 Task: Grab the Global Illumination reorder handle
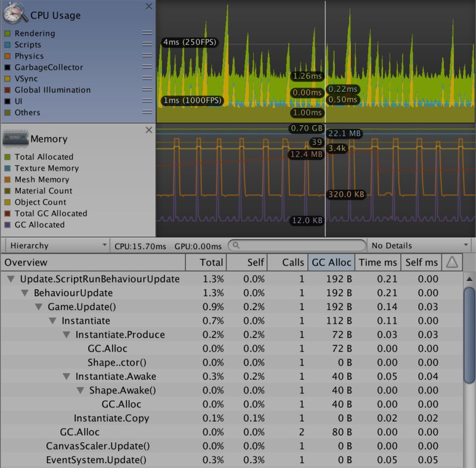point(147,89)
